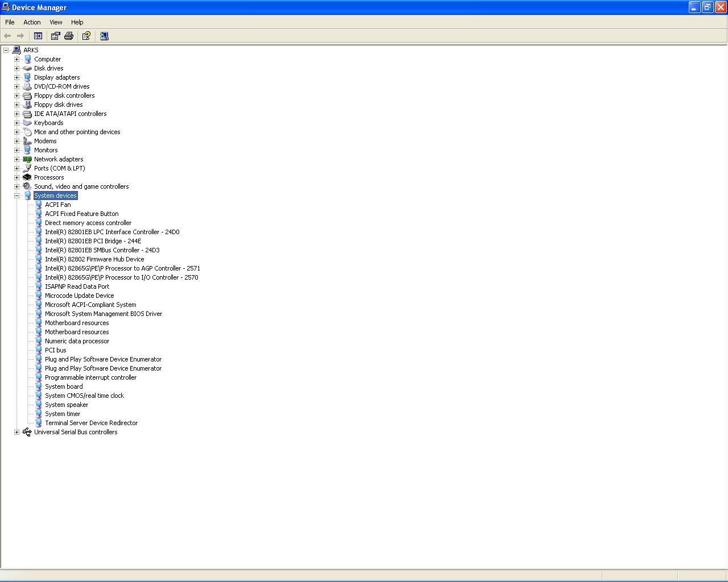Click the Processors chip icon

coord(27,177)
